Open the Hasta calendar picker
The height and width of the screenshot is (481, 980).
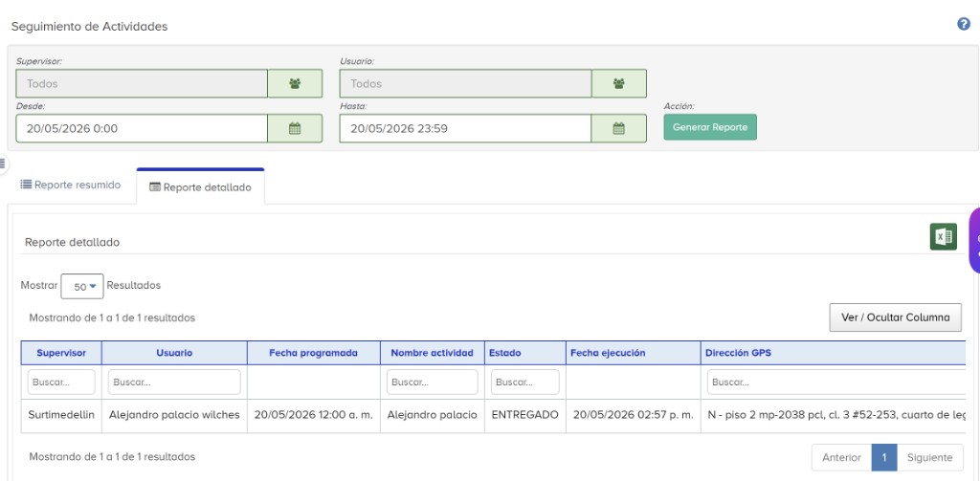click(619, 129)
